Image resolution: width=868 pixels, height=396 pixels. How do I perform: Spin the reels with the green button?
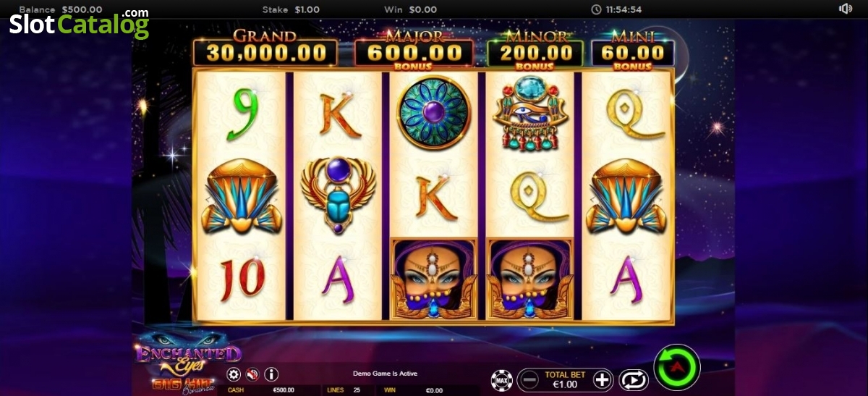pos(677,368)
